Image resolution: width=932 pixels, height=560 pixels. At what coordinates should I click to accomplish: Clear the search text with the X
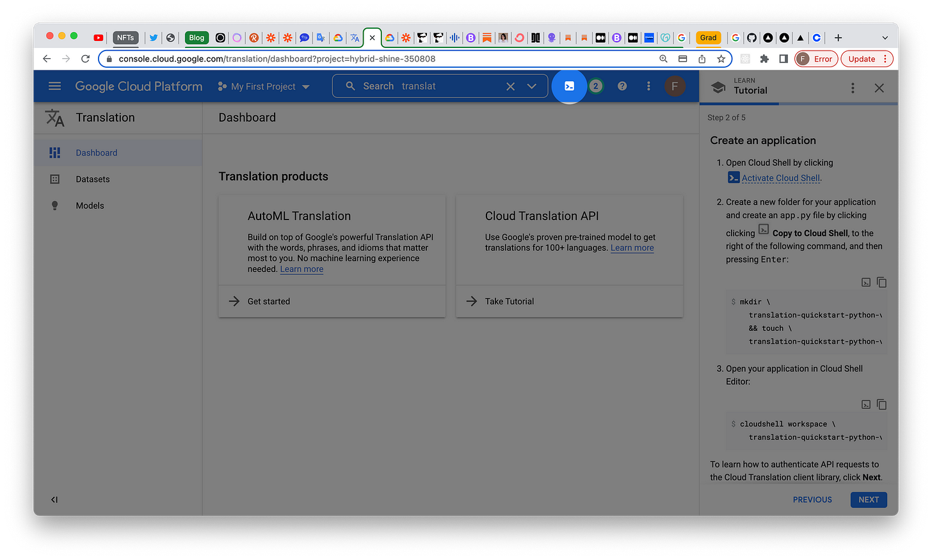(510, 86)
